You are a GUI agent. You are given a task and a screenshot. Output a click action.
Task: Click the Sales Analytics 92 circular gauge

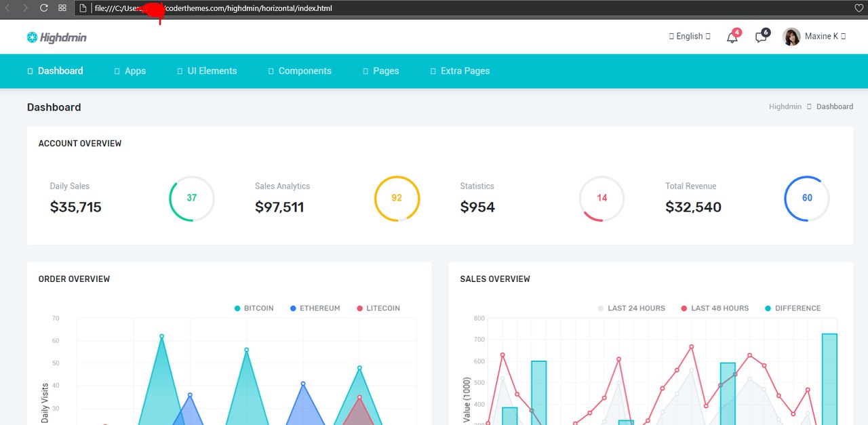click(x=397, y=199)
